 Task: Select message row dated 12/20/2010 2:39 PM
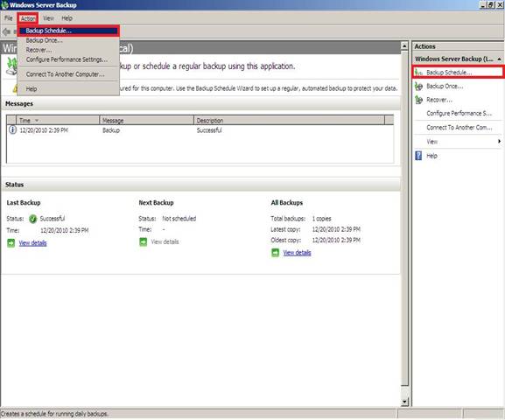click(200, 130)
